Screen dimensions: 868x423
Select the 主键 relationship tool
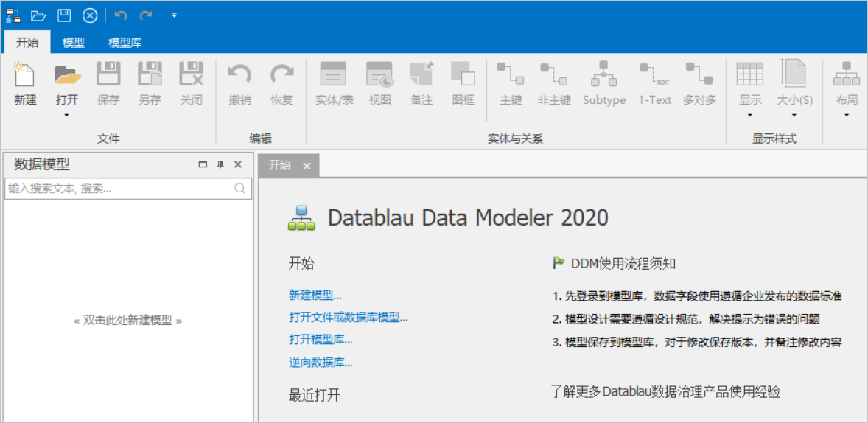[511, 83]
